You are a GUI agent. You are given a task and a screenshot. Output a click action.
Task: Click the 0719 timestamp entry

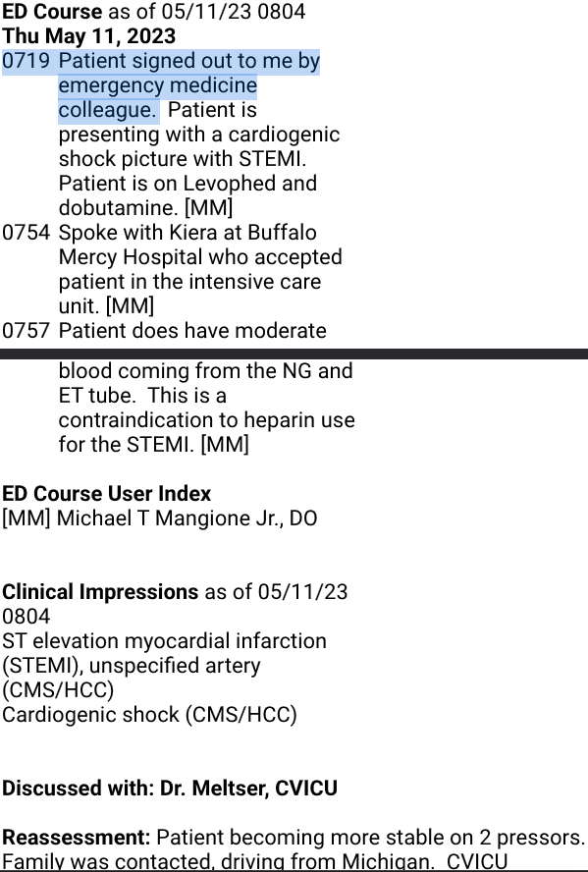pyautogui.click(x=27, y=61)
